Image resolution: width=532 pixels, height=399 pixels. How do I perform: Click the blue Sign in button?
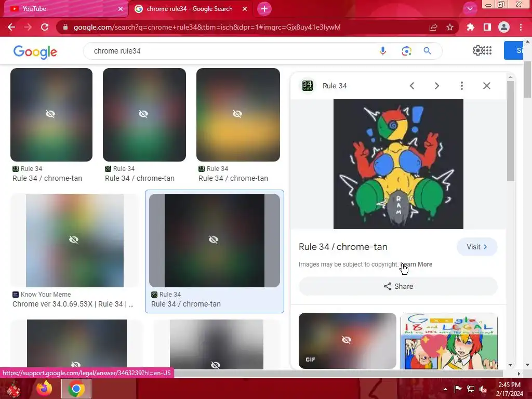[x=513, y=50]
